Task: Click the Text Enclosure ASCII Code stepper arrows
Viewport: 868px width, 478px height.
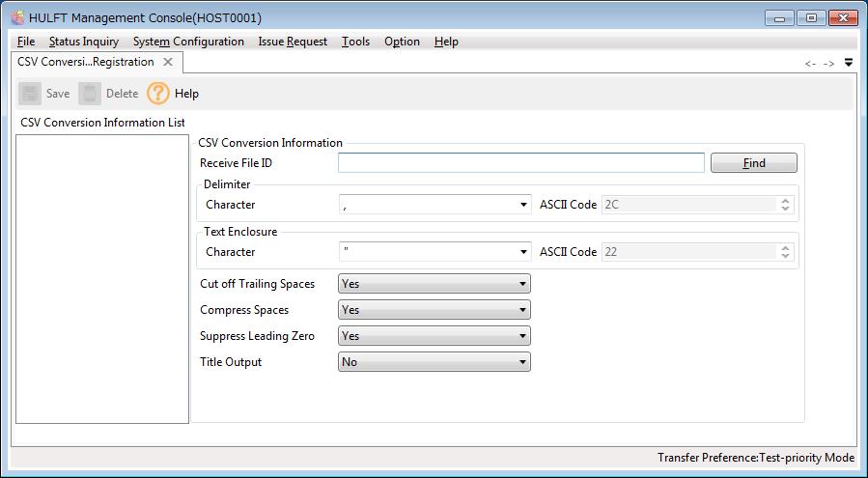Action: click(785, 251)
